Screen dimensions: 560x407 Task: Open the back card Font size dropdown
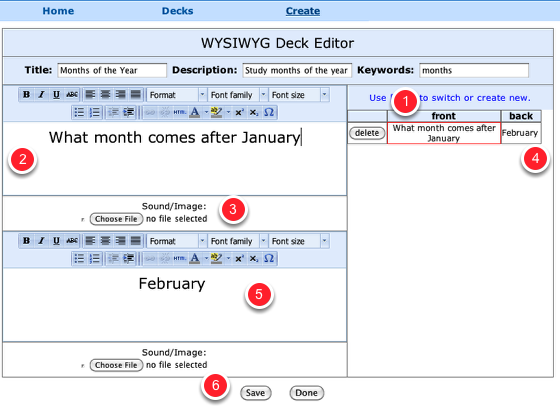[x=299, y=241]
